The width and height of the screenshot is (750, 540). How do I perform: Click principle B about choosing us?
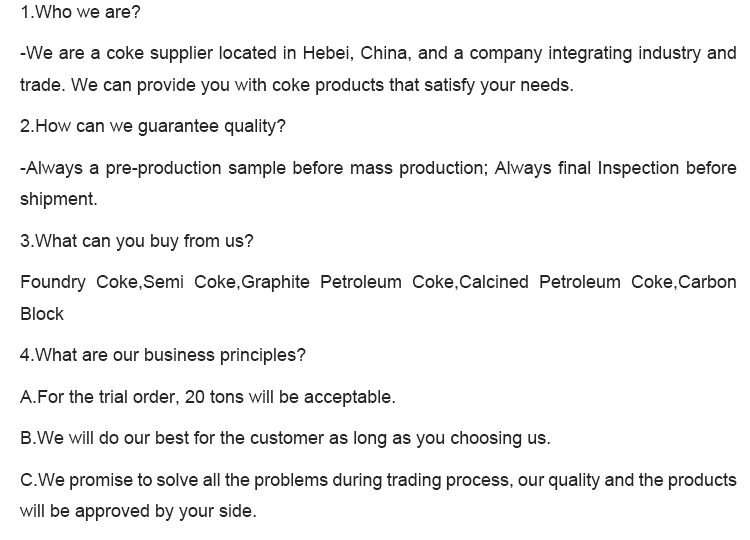(x=285, y=438)
